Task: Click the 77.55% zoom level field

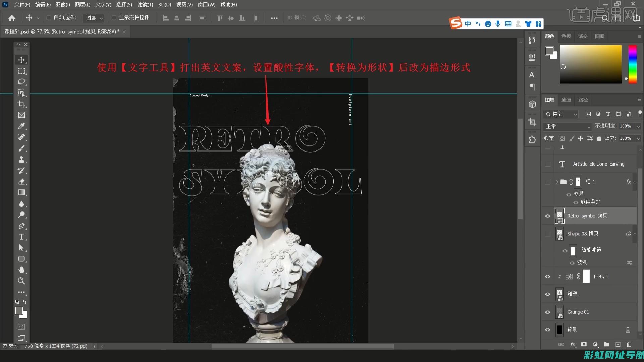Action: 10,346
